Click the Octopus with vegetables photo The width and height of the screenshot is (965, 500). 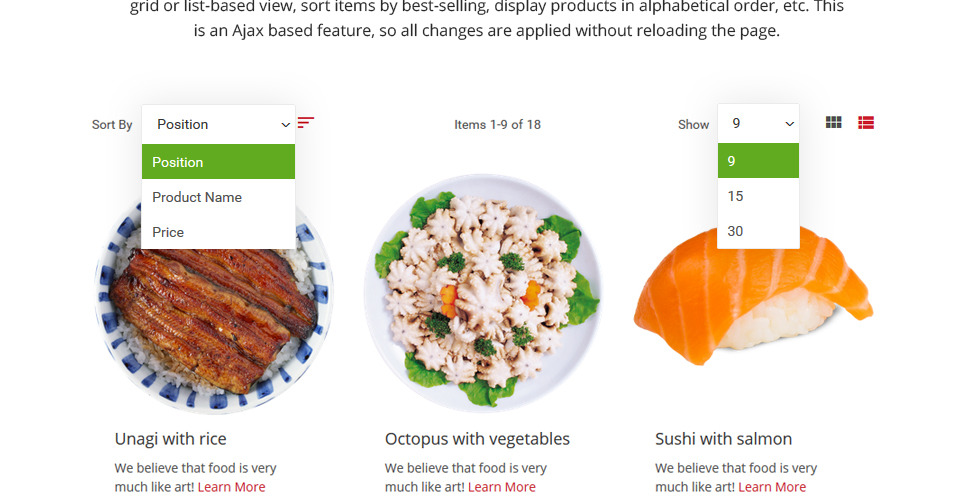point(482,293)
